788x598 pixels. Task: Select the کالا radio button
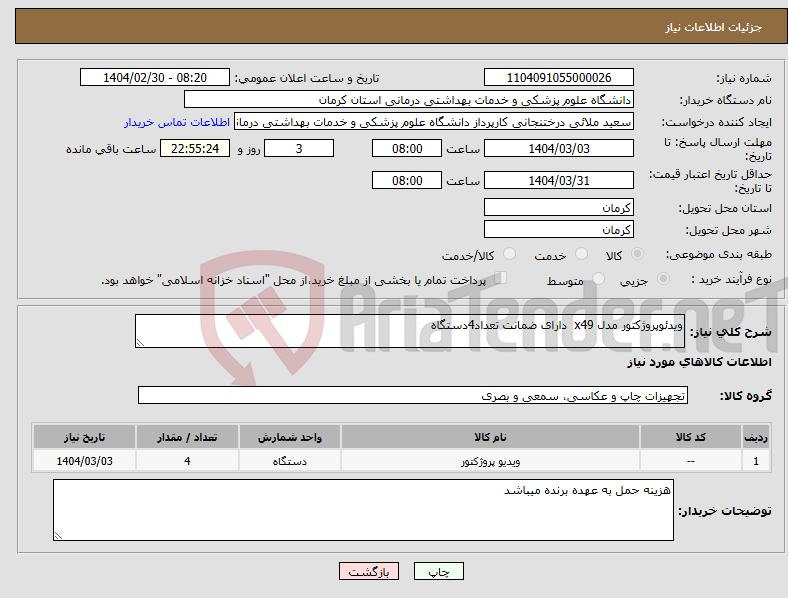click(x=637, y=254)
